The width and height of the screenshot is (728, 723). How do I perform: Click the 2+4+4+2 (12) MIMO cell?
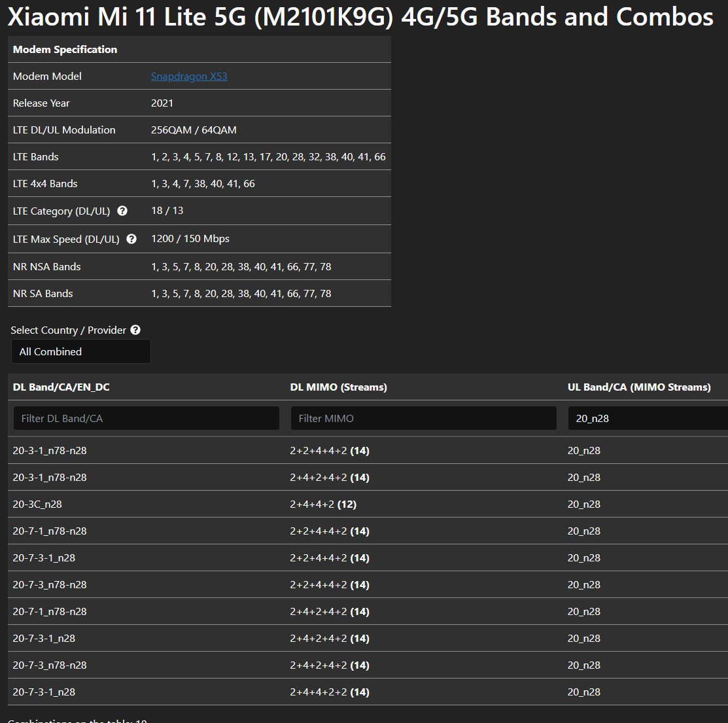pos(323,504)
